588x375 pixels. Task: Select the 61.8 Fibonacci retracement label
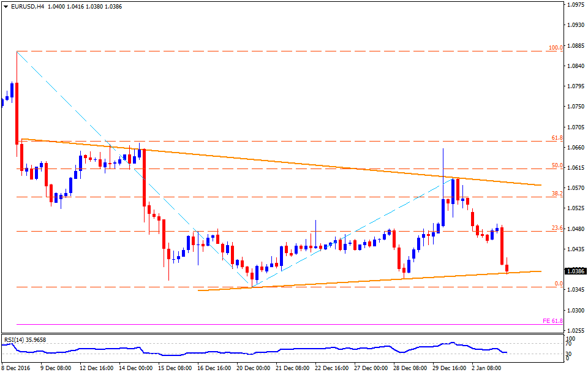[x=557, y=138]
